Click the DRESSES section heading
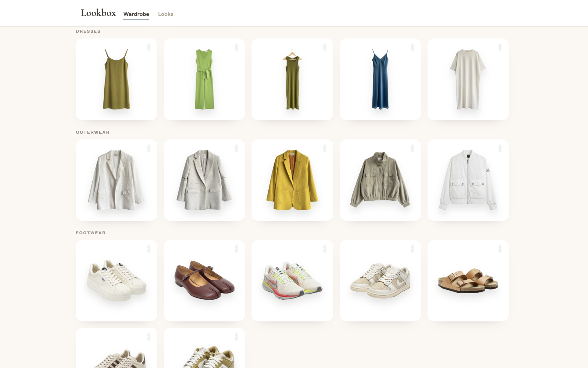The image size is (588, 368). (x=88, y=31)
